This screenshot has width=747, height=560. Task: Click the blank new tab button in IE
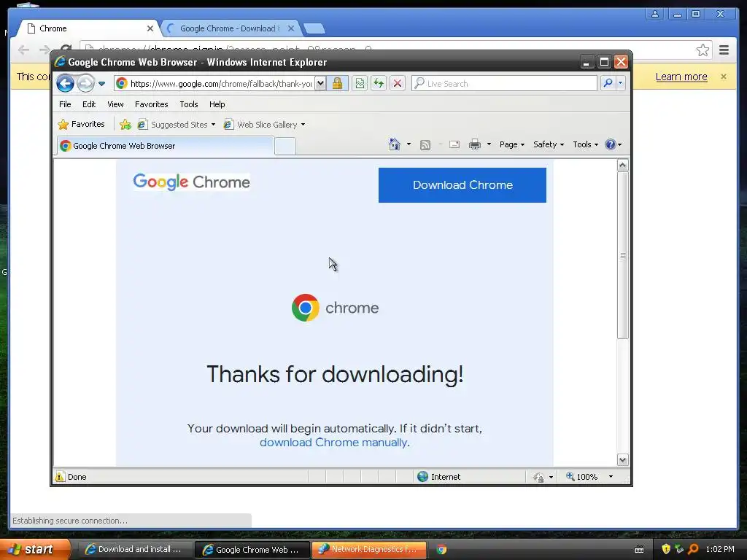click(x=285, y=146)
